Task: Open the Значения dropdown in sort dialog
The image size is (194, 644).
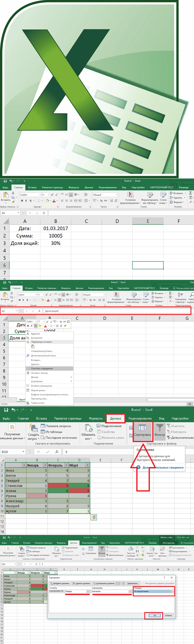Action: coord(130,591)
